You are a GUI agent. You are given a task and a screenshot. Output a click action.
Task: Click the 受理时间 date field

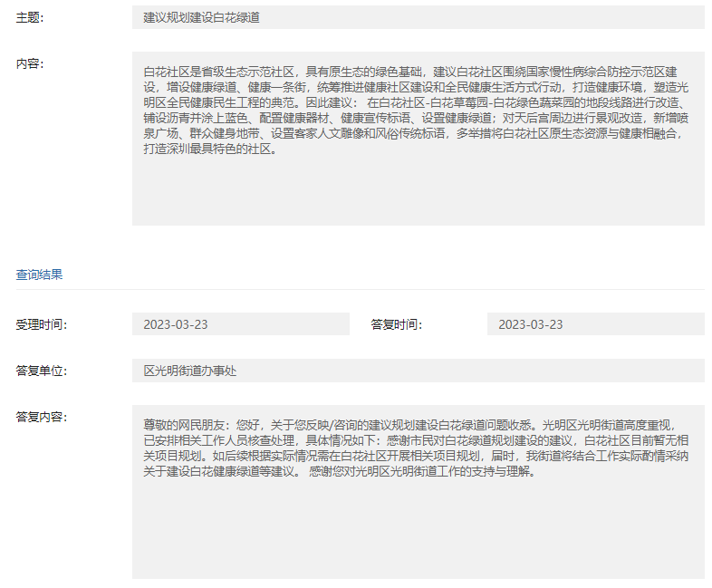point(240,324)
